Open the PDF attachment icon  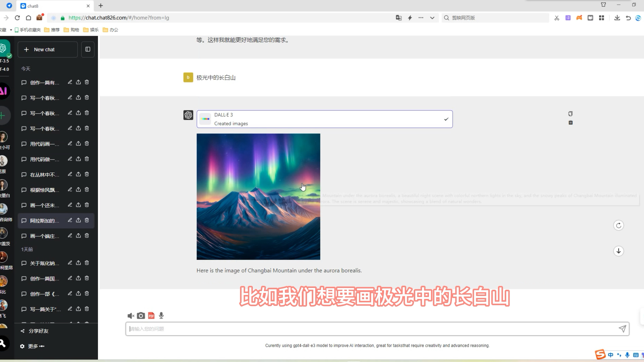point(151,315)
